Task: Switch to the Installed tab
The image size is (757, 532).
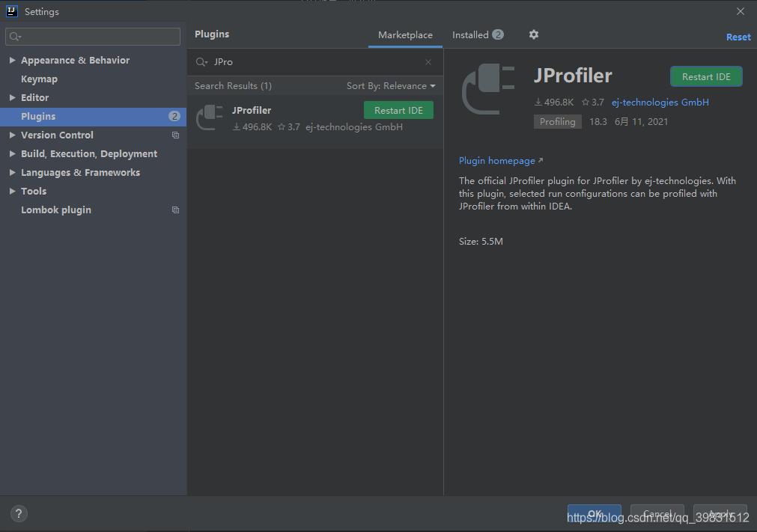Action: (x=478, y=35)
